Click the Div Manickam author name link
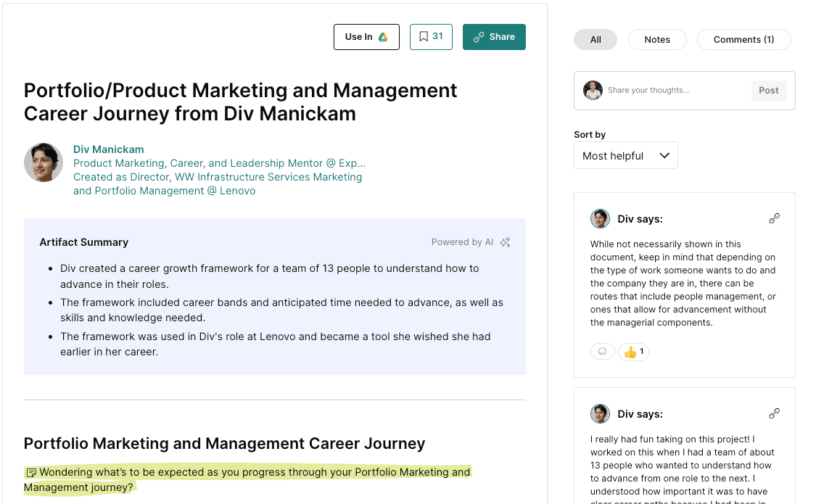The height and width of the screenshot is (504, 816). pos(108,149)
